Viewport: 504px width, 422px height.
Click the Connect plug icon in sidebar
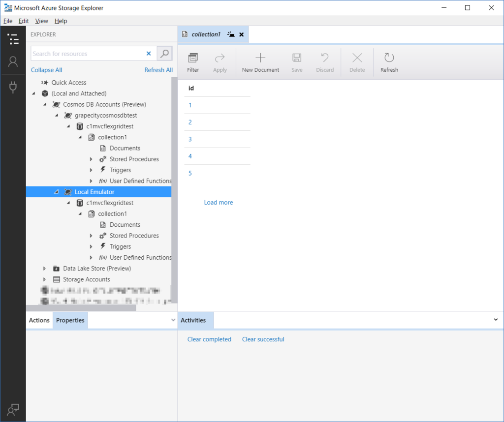click(13, 87)
